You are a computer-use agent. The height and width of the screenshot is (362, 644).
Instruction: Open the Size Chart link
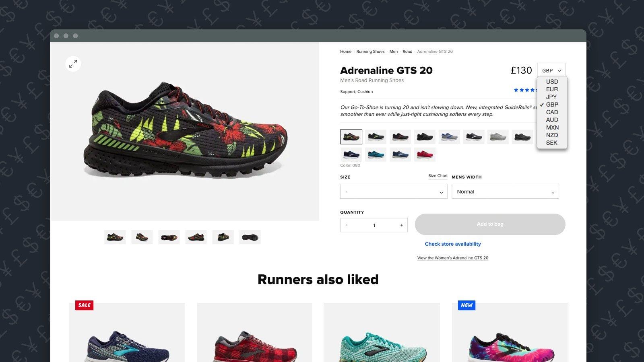(x=438, y=176)
